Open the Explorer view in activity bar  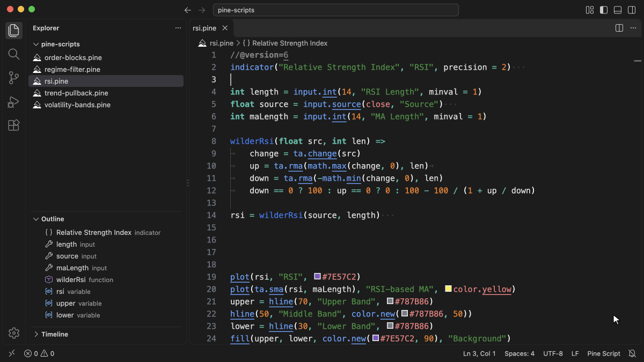14,31
